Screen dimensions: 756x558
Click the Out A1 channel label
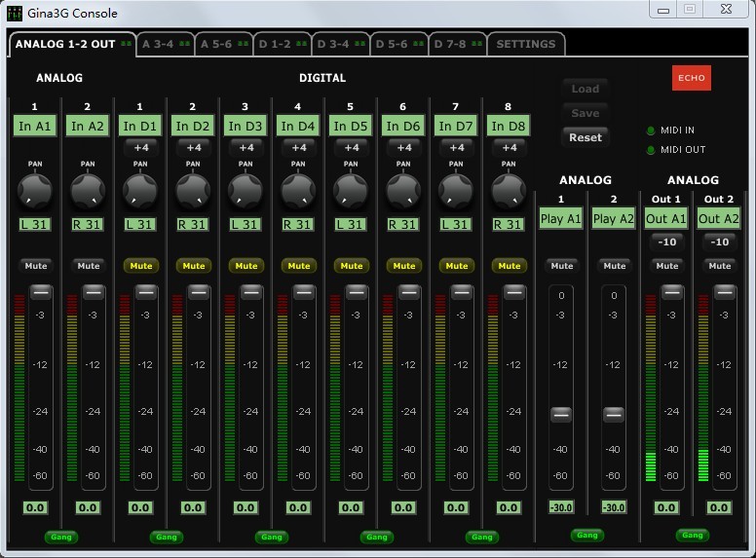click(x=665, y=218)
